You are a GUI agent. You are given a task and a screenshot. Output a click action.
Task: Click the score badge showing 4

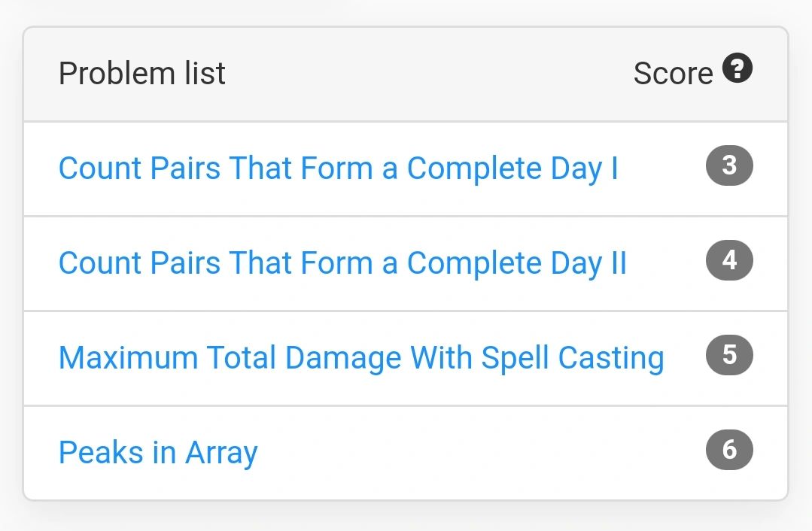click(729, 260)
